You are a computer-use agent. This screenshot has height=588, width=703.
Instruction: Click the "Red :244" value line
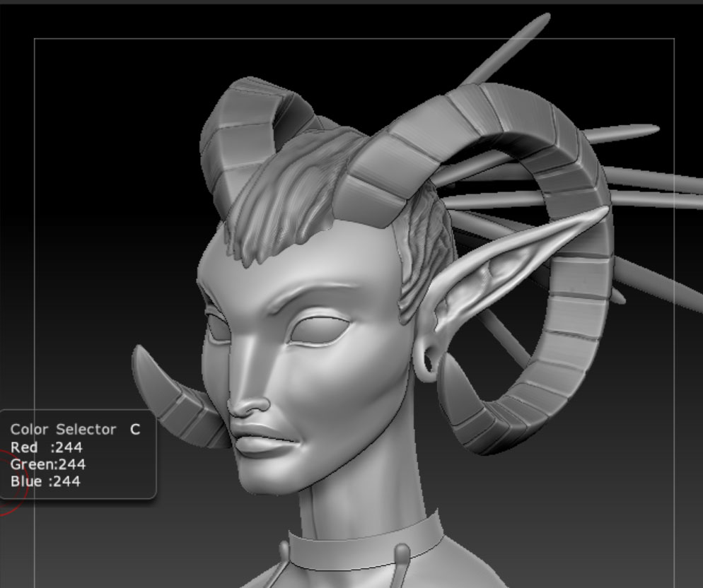tap(46, 447)
